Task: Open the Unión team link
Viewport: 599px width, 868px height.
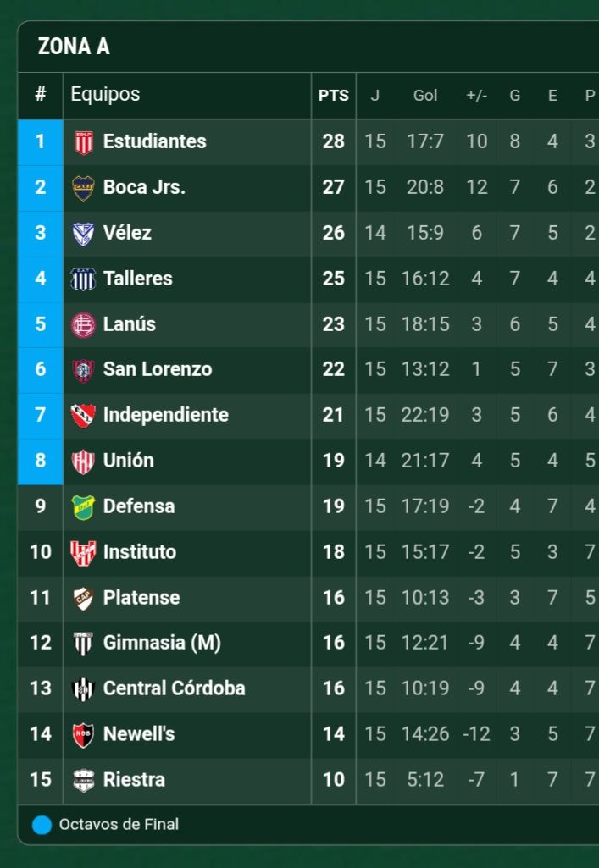Action: pos(128,461)
